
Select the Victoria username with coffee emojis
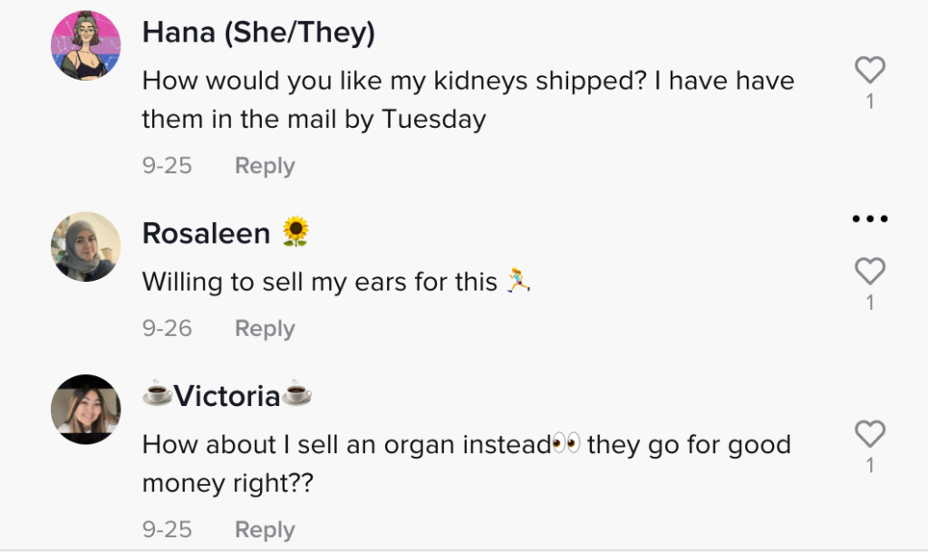[227, 396]
